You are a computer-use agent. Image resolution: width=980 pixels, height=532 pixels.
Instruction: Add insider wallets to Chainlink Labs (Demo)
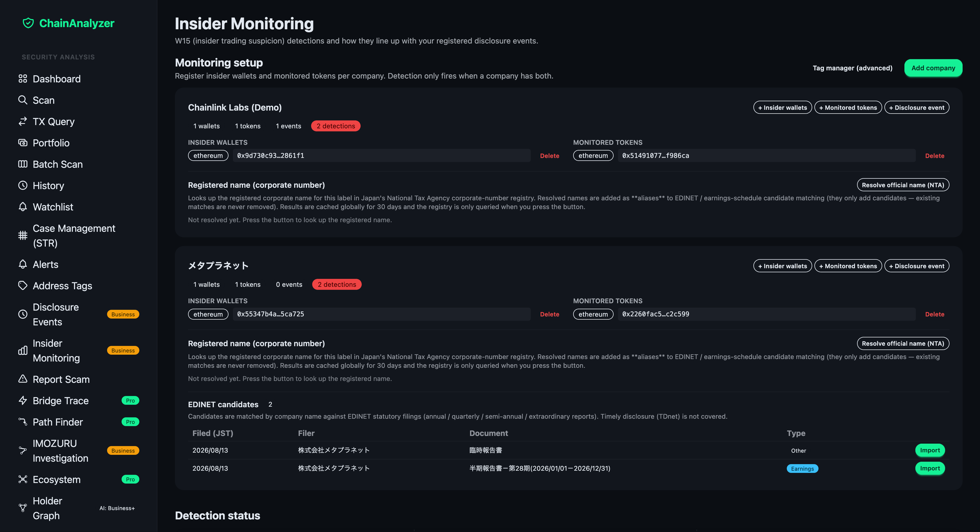point(782,107)
